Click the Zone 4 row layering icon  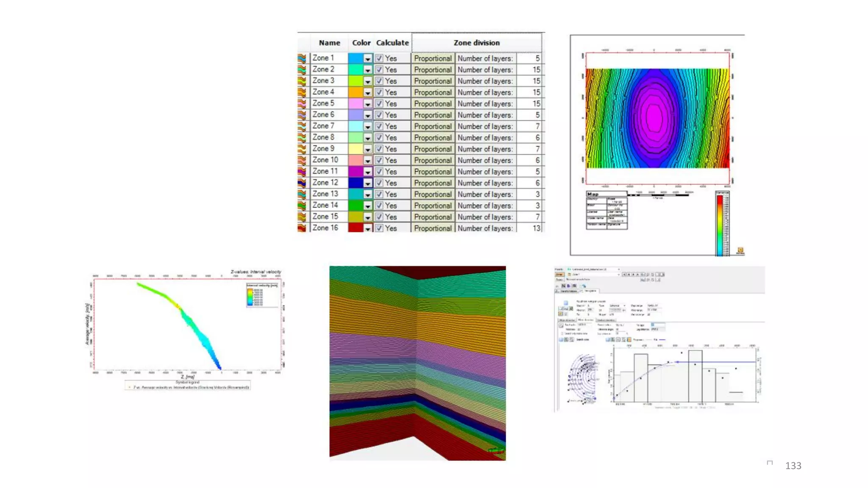pyautogui.click(x=302, y=92)
